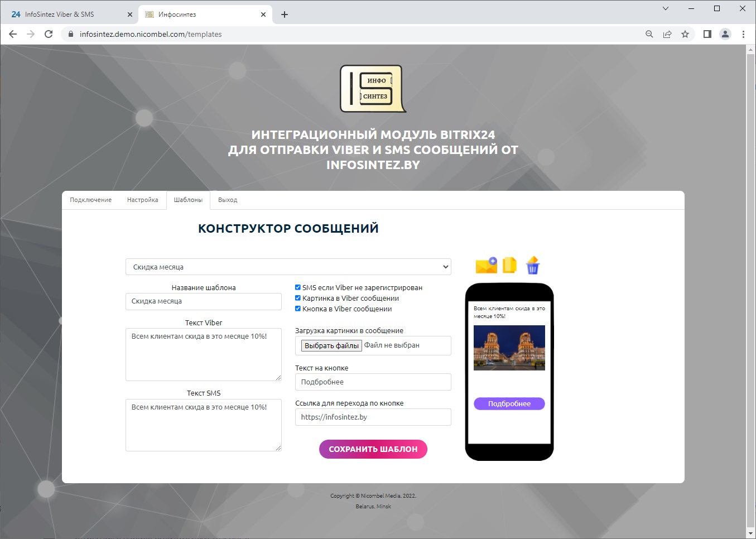Click the yellow copy template icon
Viewport: 756px width, 539px height.
(x=510, y=265)
